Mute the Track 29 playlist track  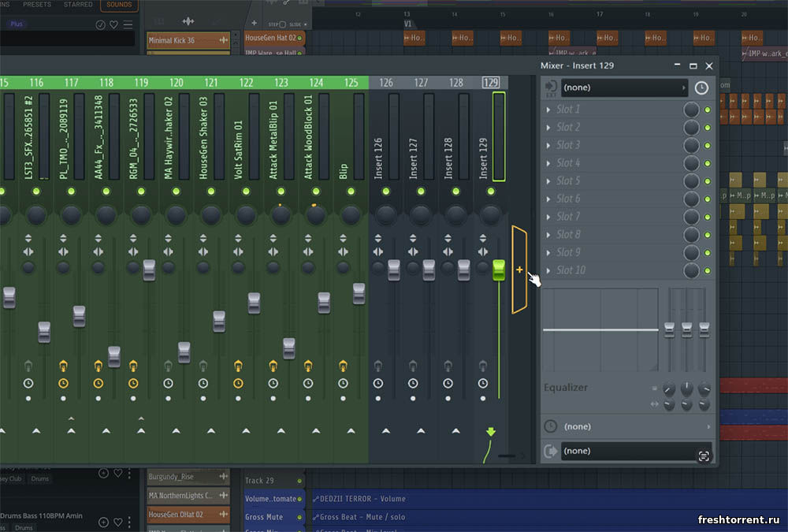coord(299,481)
